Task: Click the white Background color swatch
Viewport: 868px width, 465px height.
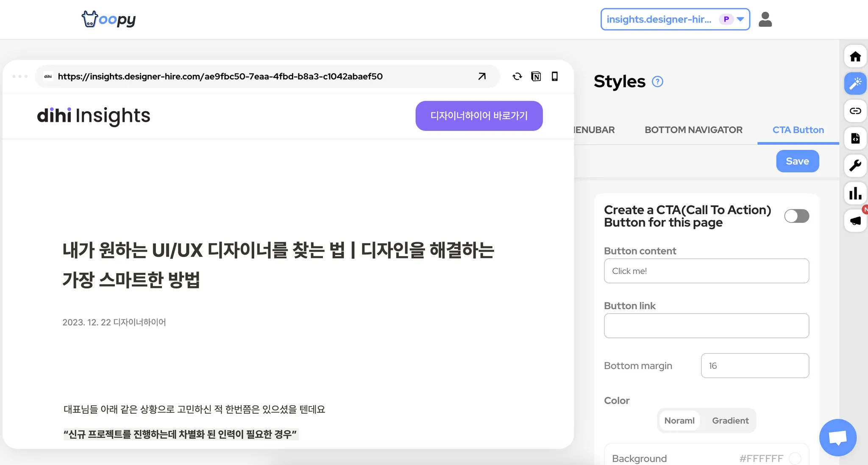Action: 795,458
